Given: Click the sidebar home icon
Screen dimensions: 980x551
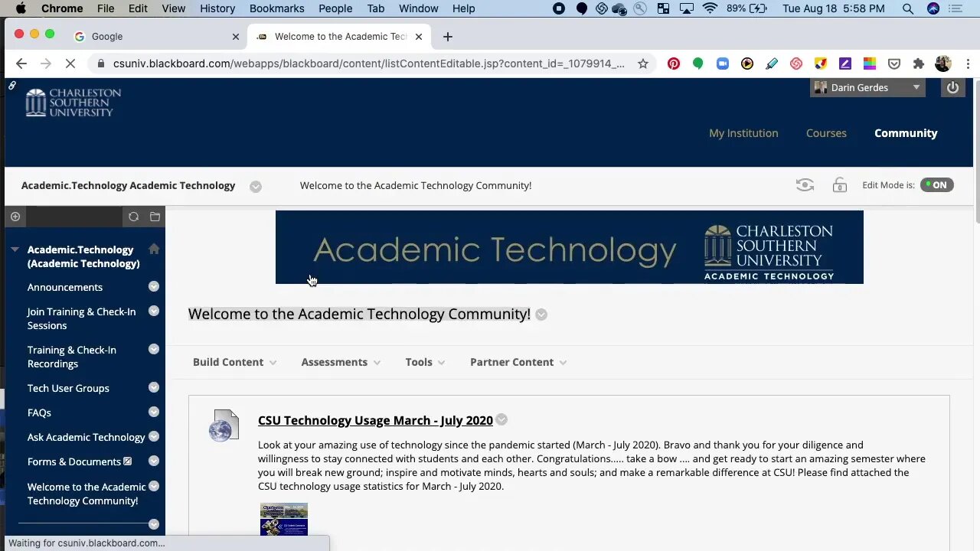Looking at the screenshot, I should click(154, 249).
